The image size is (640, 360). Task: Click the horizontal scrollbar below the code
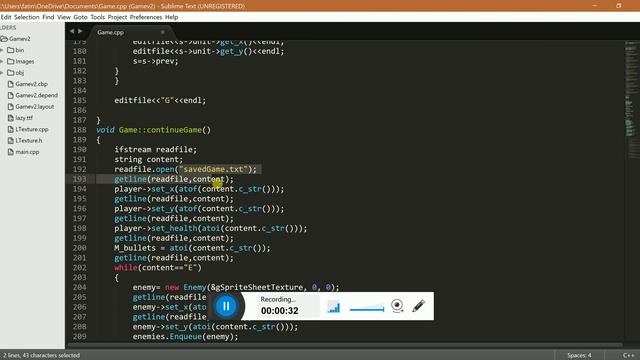pos(345,345)
